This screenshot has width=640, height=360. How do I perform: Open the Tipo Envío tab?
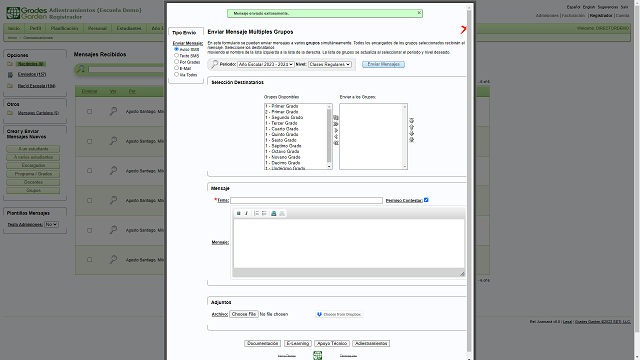[x=184, y=33]
